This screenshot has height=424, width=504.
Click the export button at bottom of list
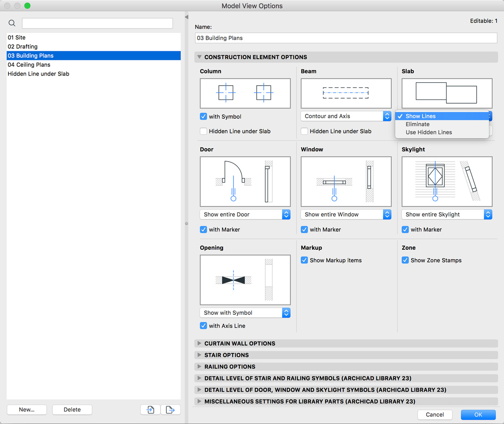coord(170,410)
